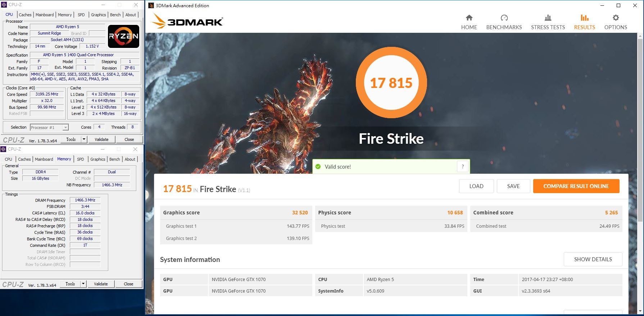This screenshot has height=316, width=644.
Task: Select SPD tab in Memory CPU-Z window
Action: click(x=81, y=159)
